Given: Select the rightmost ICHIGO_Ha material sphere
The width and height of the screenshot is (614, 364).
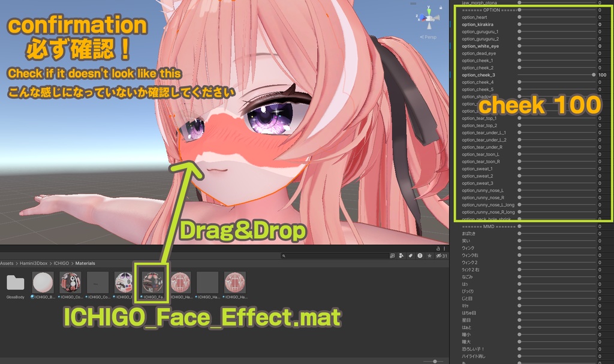Looking at the screenshot, I should 234,282.
